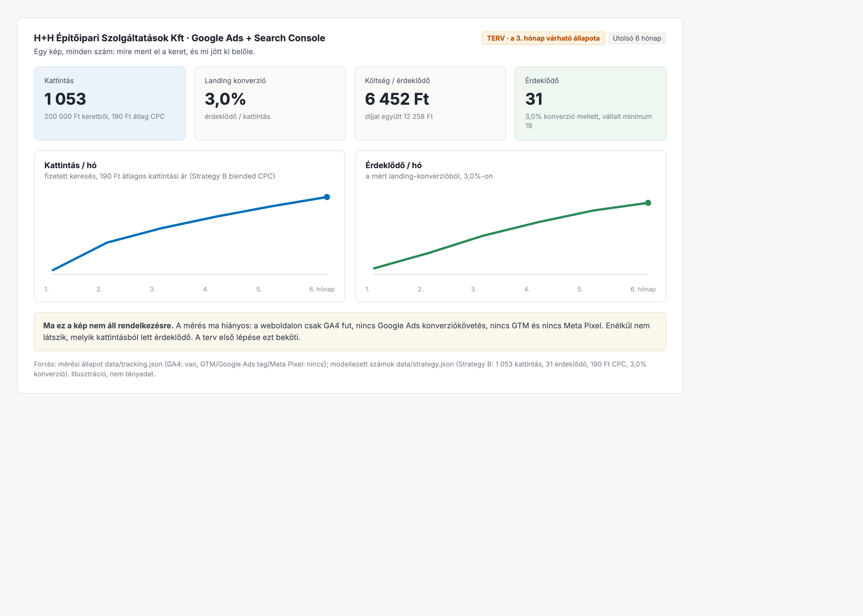
Task: Click the green endpoint dot on Érdeklődő chart
Action: pyautogui.click(x=648, y=203)
